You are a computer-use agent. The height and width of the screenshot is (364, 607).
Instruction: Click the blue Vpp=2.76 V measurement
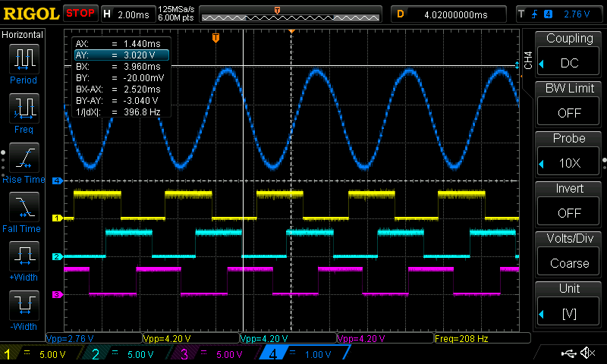coord(70,339)
